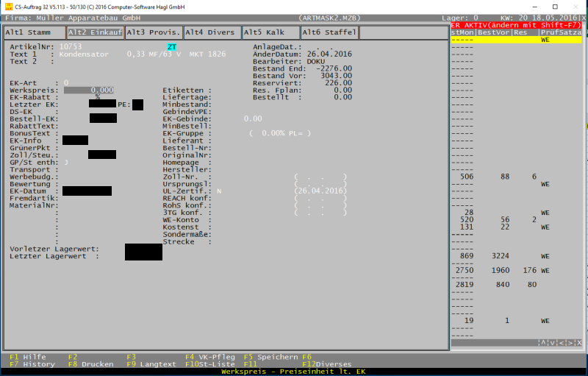Select the Alt4 Divers tab
Image resolution: width=588 pixels, height=376 pixels.
(x=212, y=32)
